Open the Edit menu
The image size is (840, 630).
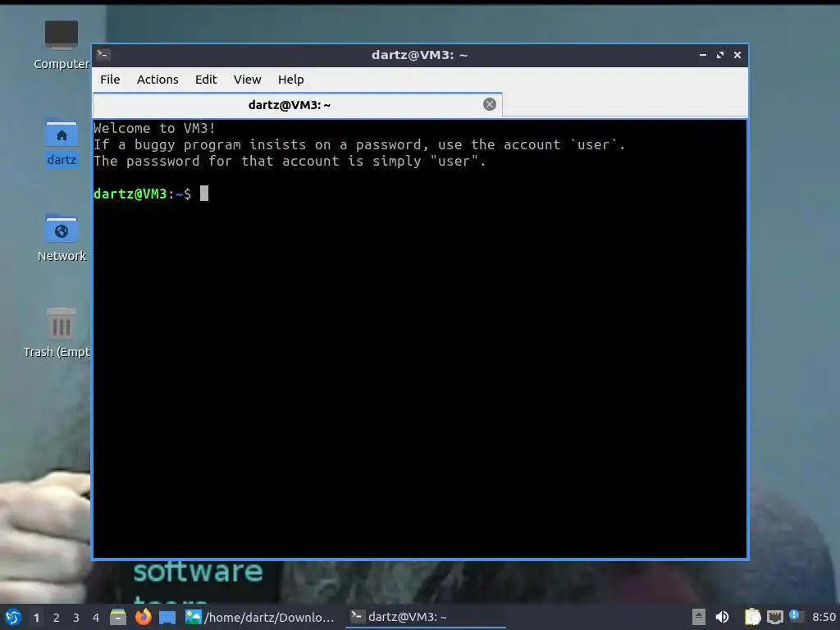(x=206, y=80)
